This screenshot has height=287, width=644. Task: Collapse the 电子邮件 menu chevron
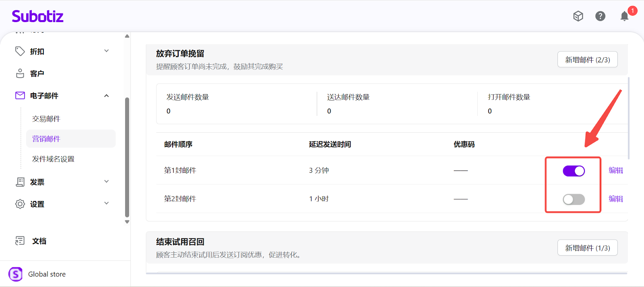point(107,96)
